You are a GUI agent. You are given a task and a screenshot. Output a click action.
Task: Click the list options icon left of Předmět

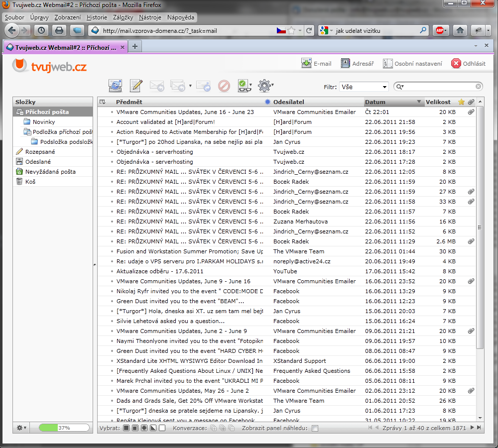(x=103, y=102)
